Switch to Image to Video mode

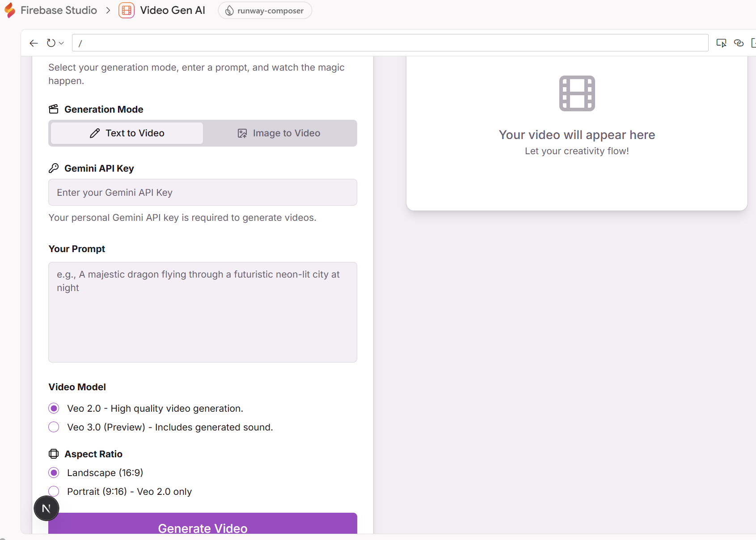[280, 133]
